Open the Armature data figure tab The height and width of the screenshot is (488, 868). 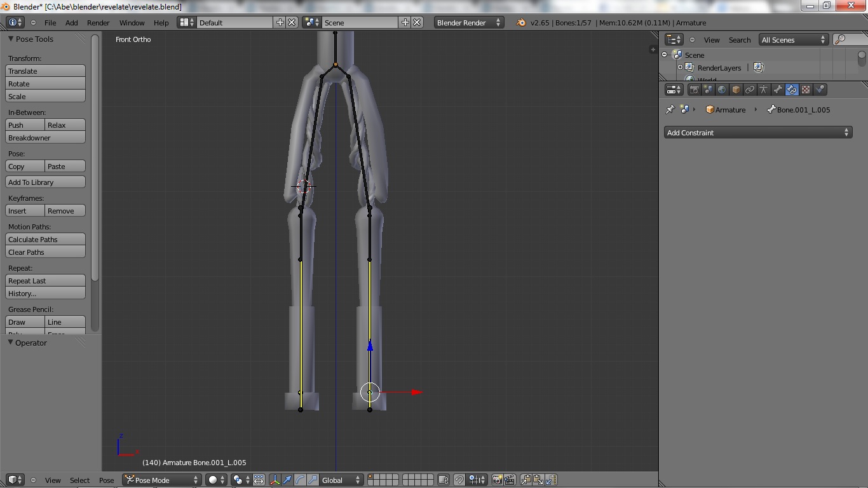pos(764,90)
